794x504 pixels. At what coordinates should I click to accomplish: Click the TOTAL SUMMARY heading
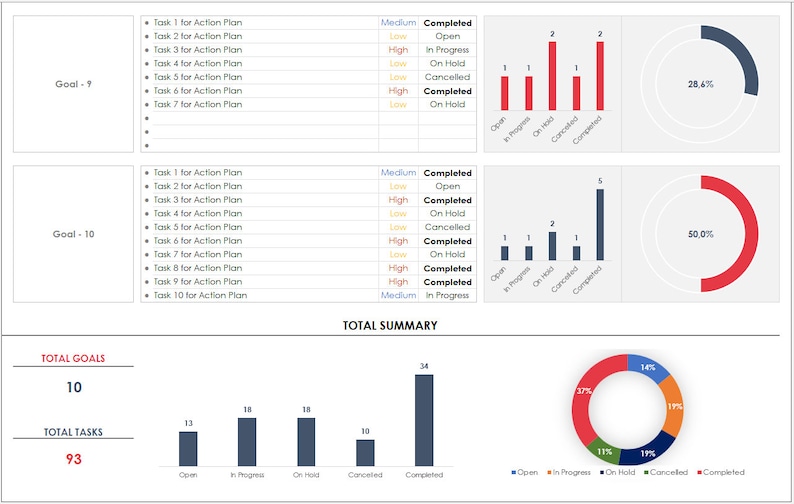(390, 326)
